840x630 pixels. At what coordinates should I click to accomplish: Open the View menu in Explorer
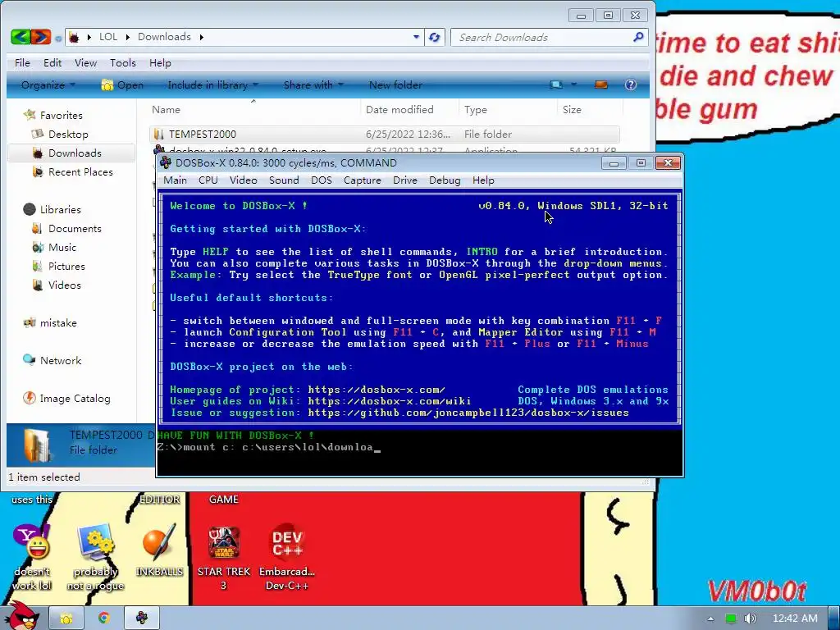tap(85, 62)
